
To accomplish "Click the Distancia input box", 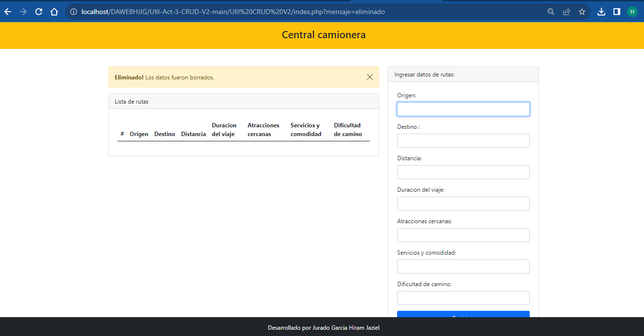I will (463, 172).
